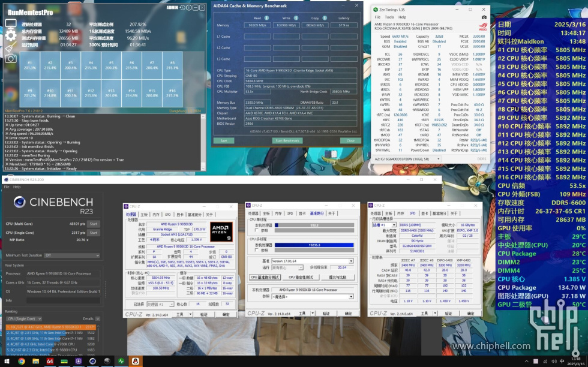Open the Minimum Test Duration dropdown in Cinebench

pos(71,255)
